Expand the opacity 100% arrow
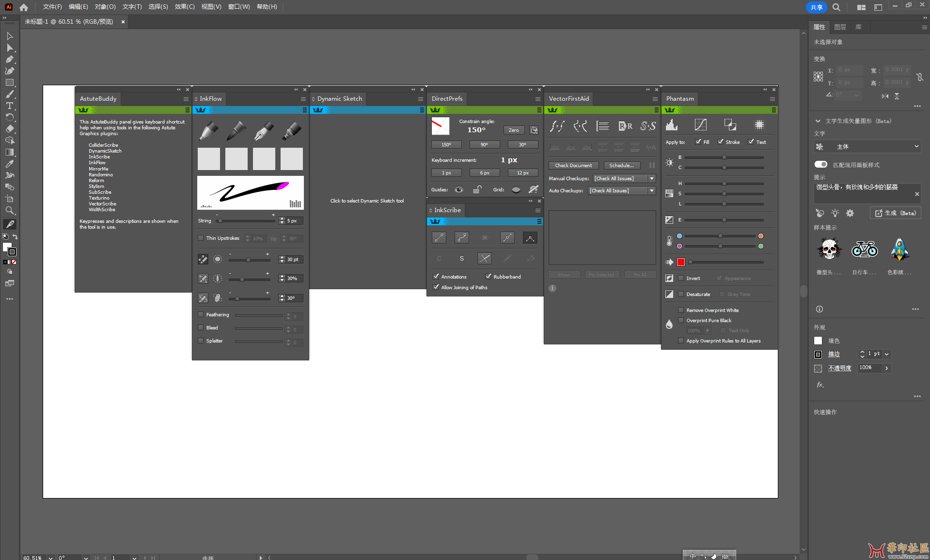 (x=886, y=368)
